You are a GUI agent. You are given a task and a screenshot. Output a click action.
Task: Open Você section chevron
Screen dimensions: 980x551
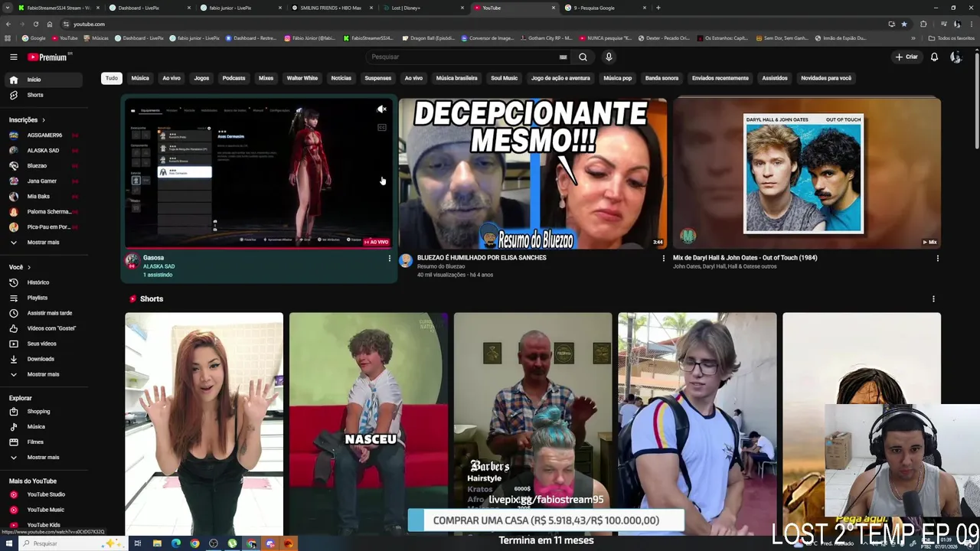click(29, 267)
